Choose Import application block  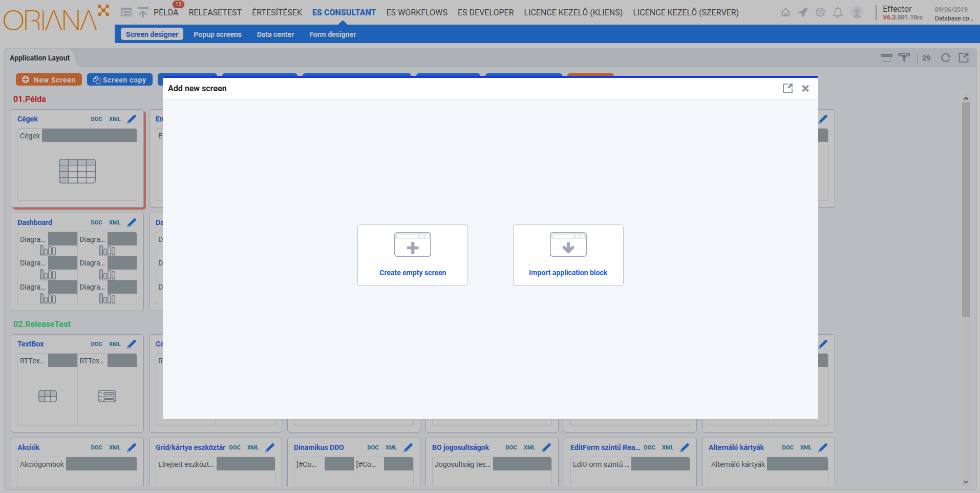tap(568, 255)
